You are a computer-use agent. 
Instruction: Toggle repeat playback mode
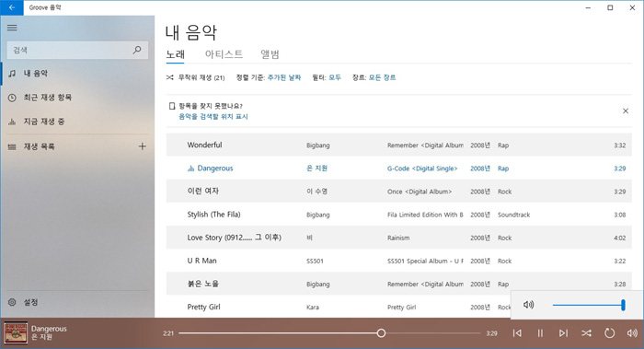click(609, 333)
